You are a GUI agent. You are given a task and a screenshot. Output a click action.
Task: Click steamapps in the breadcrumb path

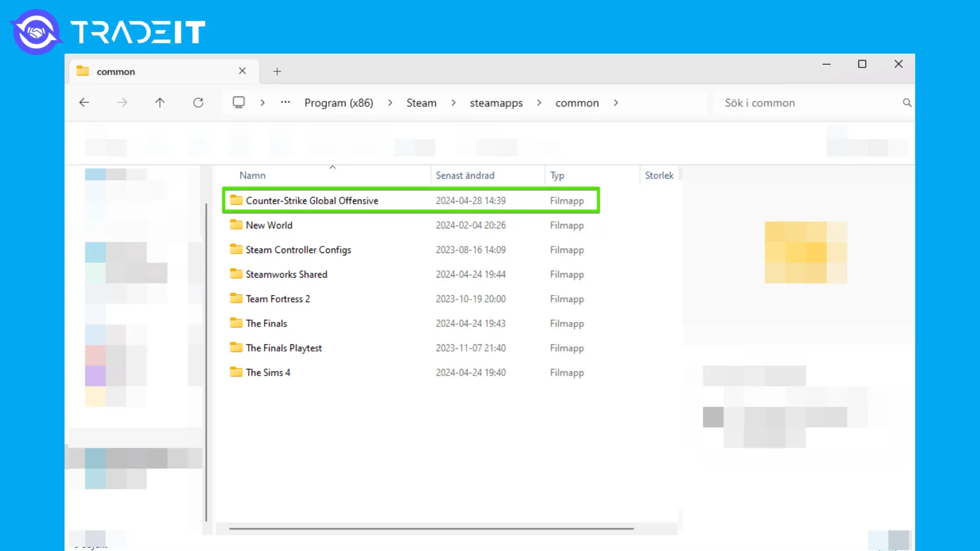(x=496, y=103)
